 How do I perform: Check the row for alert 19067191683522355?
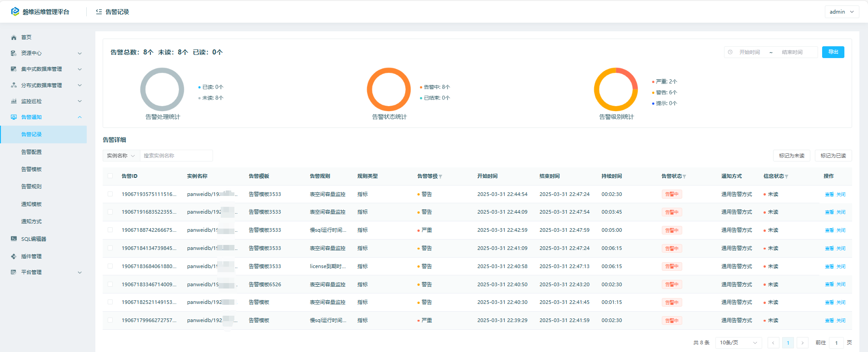[110, 212]
